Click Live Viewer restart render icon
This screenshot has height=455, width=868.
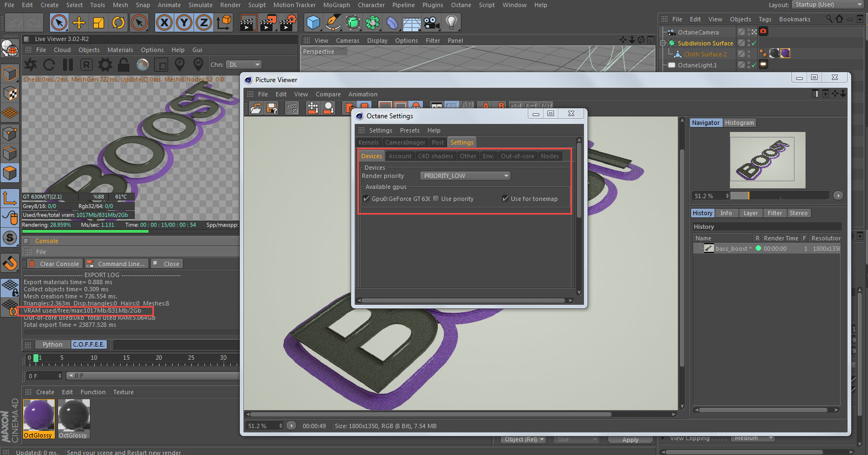point(49,65)
